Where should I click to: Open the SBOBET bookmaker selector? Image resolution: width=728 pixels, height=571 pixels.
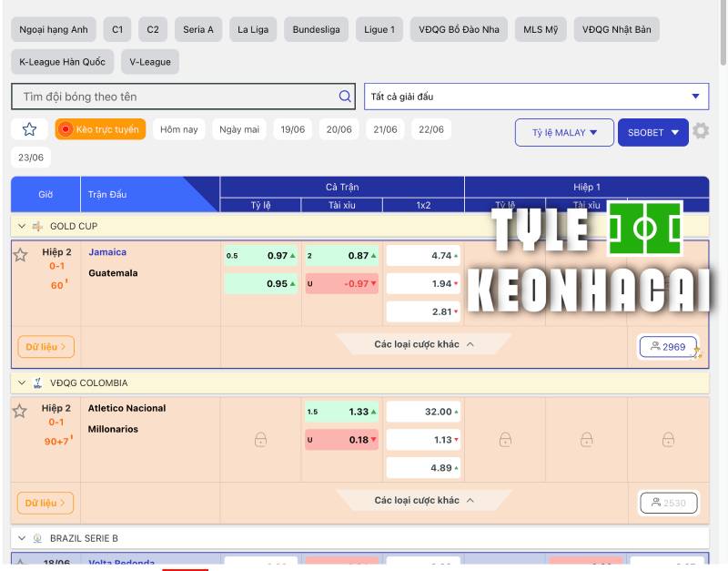coord(652,131)
